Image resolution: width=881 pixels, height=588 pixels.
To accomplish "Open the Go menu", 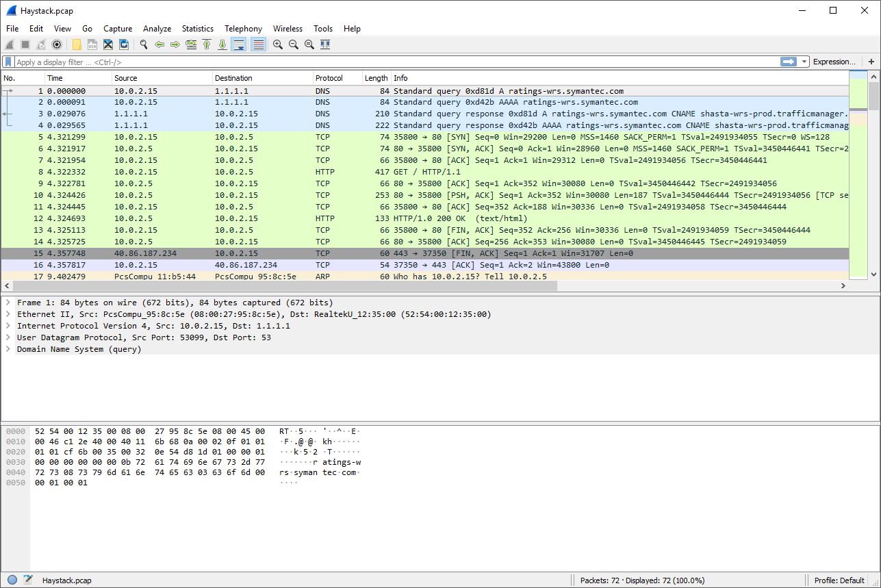I will click(x=87, y=29).
